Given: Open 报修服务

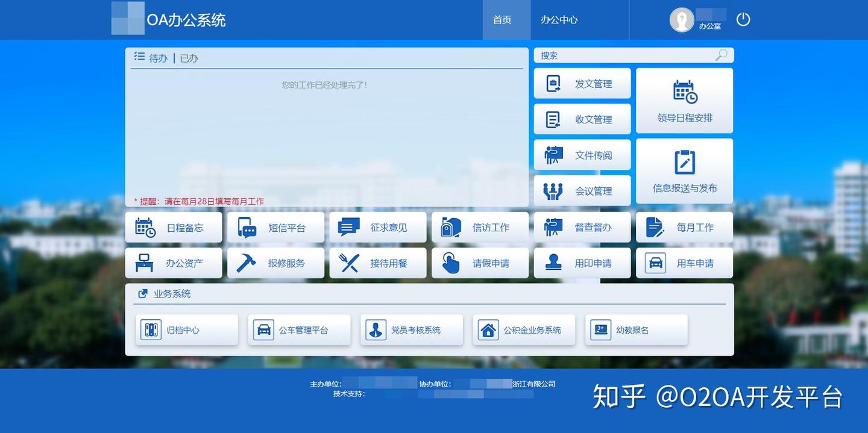Looking at the screenshot, I should (x=275, y=263).
